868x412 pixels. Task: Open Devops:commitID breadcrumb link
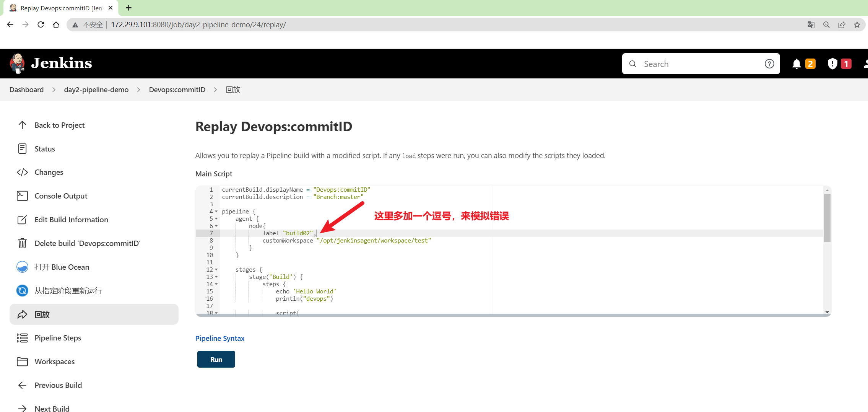[x=177, y=90]
